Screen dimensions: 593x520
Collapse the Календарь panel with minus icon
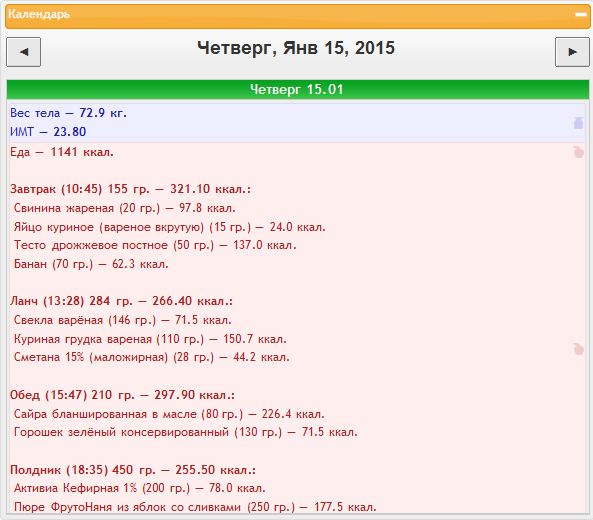(581, 15)
